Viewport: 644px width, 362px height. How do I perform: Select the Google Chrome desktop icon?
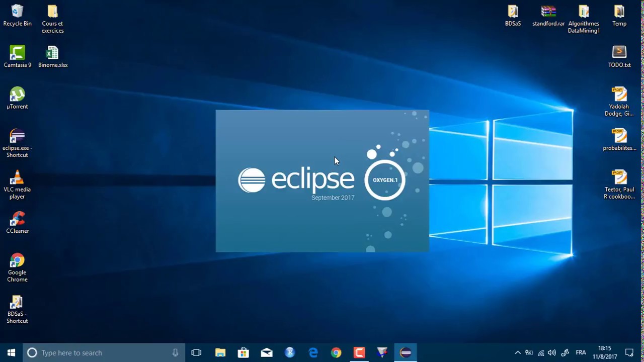point(17,268)
